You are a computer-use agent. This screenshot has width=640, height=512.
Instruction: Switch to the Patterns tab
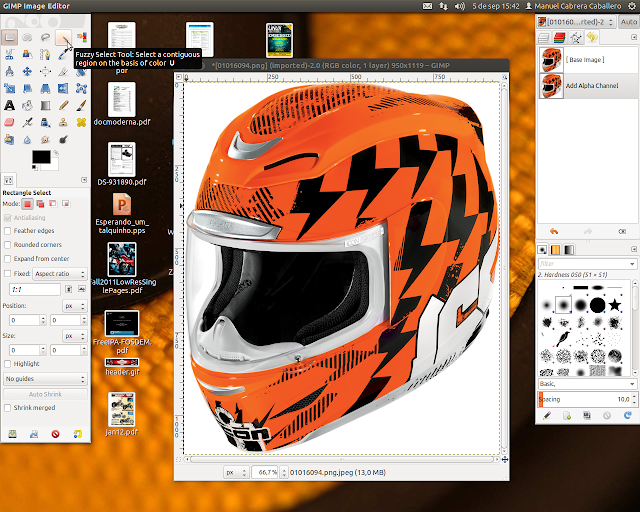point(556,249)
